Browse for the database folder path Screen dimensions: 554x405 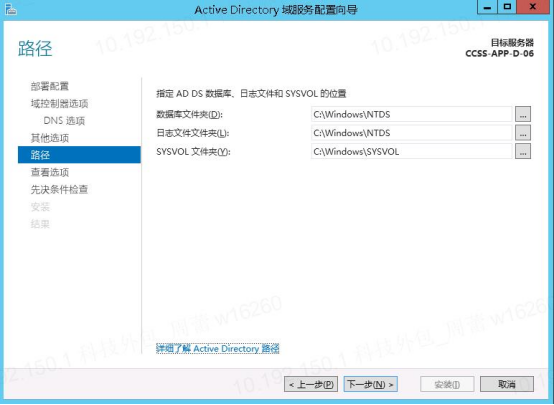523,114
